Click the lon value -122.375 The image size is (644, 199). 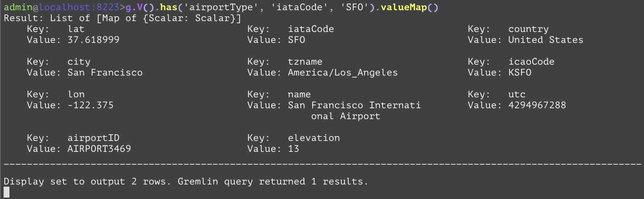[90, 105]
